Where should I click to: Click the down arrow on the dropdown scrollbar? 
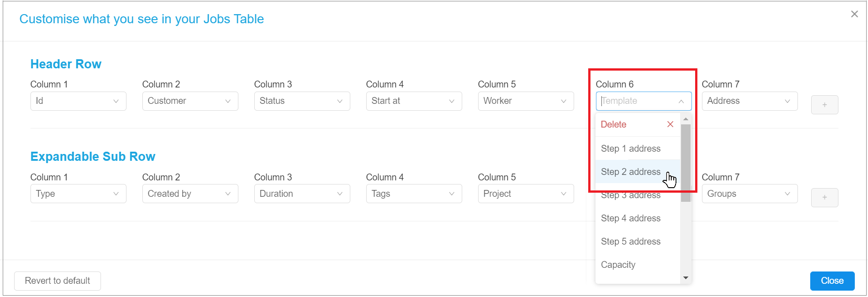[686, 277]
